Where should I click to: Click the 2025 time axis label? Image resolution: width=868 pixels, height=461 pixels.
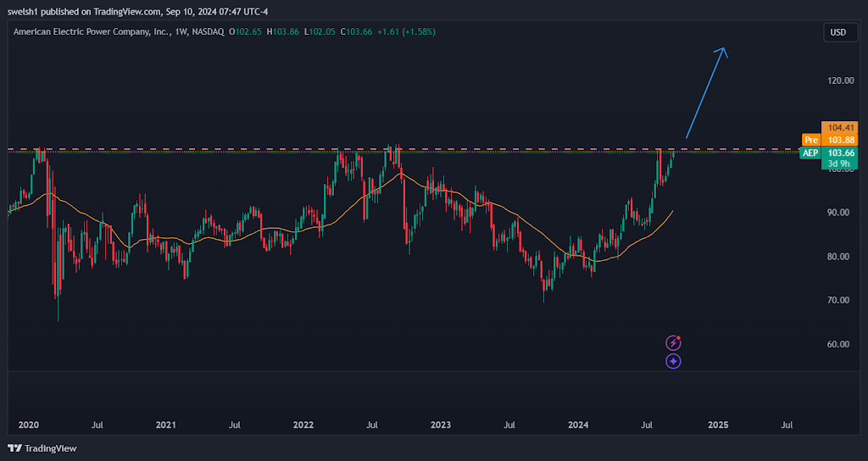718,425
